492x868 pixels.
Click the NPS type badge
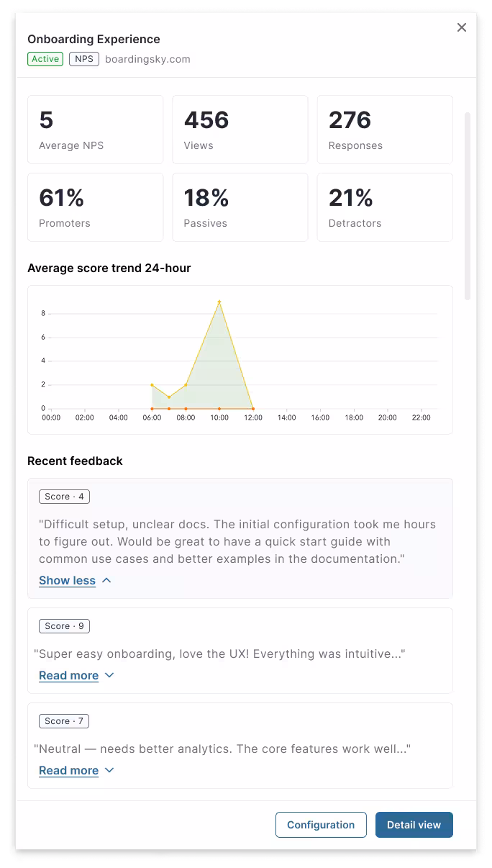tap(84, 59)
